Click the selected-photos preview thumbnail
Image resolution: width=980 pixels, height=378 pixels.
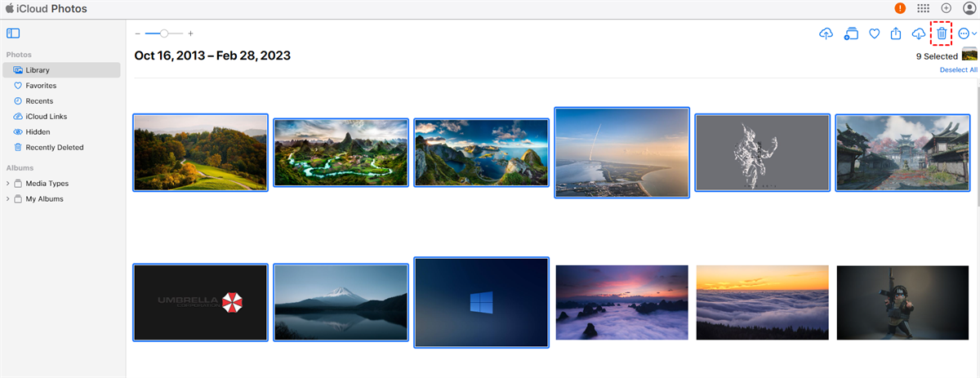tap(969, 56)
